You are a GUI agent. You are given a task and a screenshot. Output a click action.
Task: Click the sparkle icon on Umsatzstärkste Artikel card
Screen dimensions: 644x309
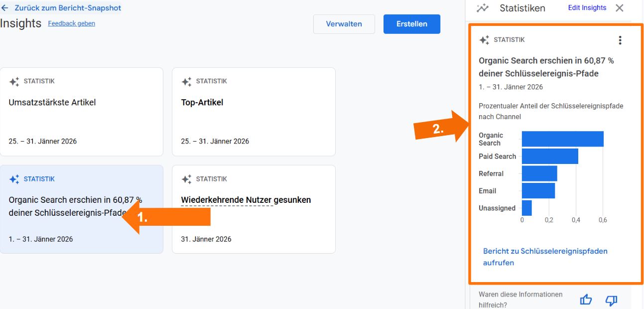(14, 81)
